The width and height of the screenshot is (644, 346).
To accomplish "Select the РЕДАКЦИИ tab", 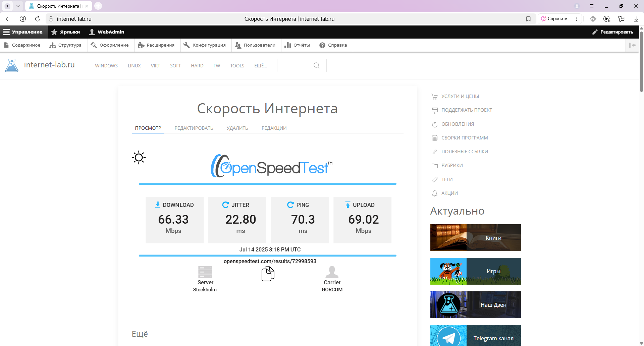I will click(274, 128).
